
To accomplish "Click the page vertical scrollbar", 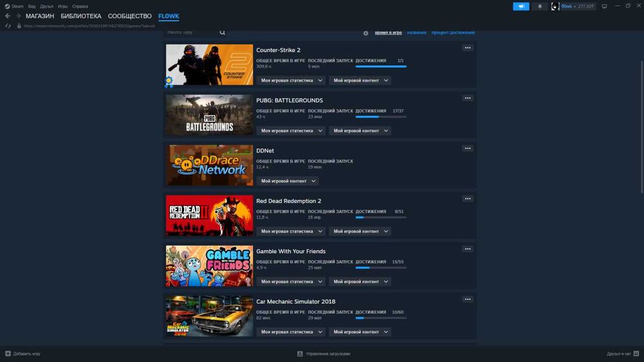I will [642, 127].
